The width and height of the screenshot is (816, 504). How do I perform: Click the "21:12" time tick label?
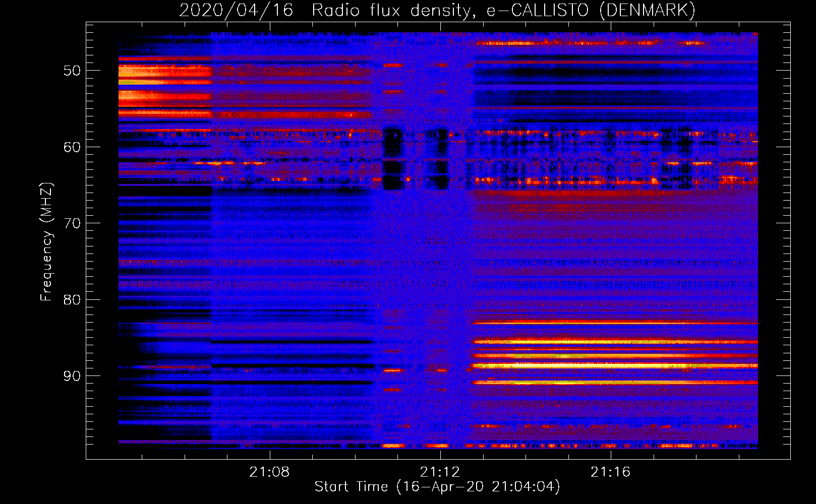click(440, 472)
